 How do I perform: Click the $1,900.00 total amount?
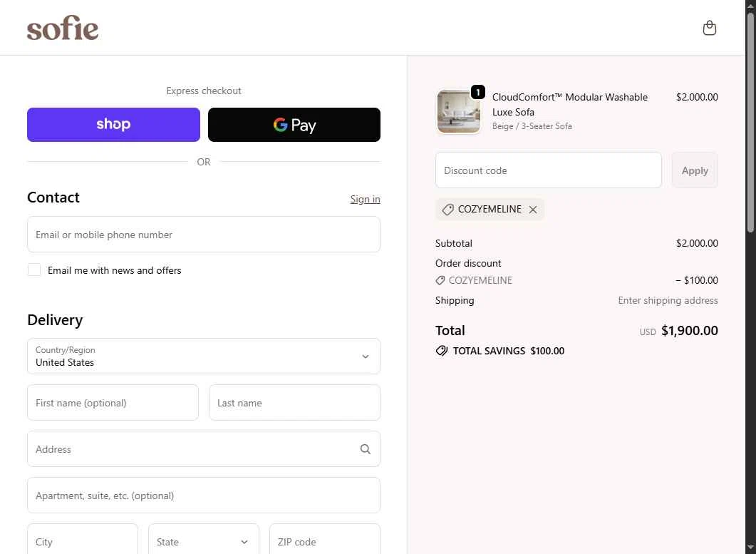pyautogui.click(x=690, y=331)
